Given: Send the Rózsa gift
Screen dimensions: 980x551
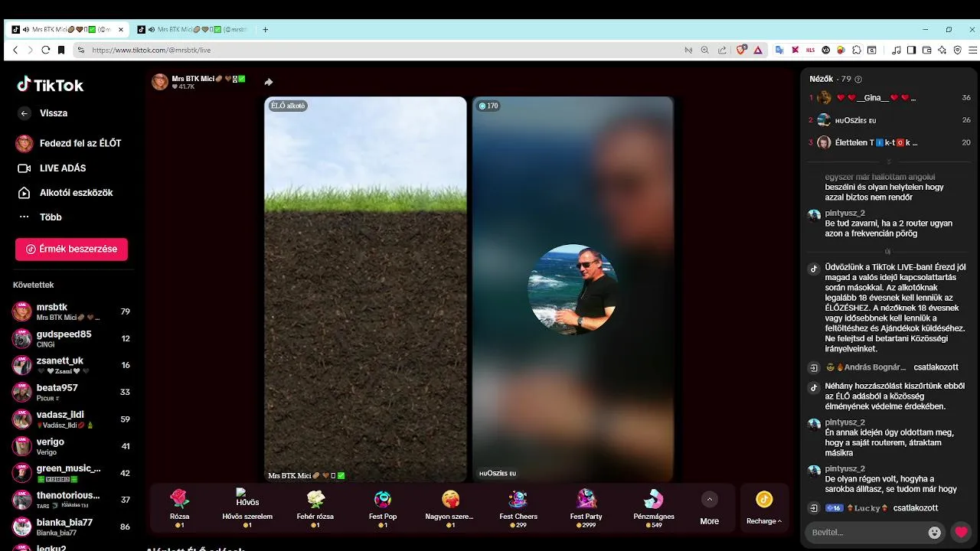Looking at the screenshot, I should [x=179, y=509].
